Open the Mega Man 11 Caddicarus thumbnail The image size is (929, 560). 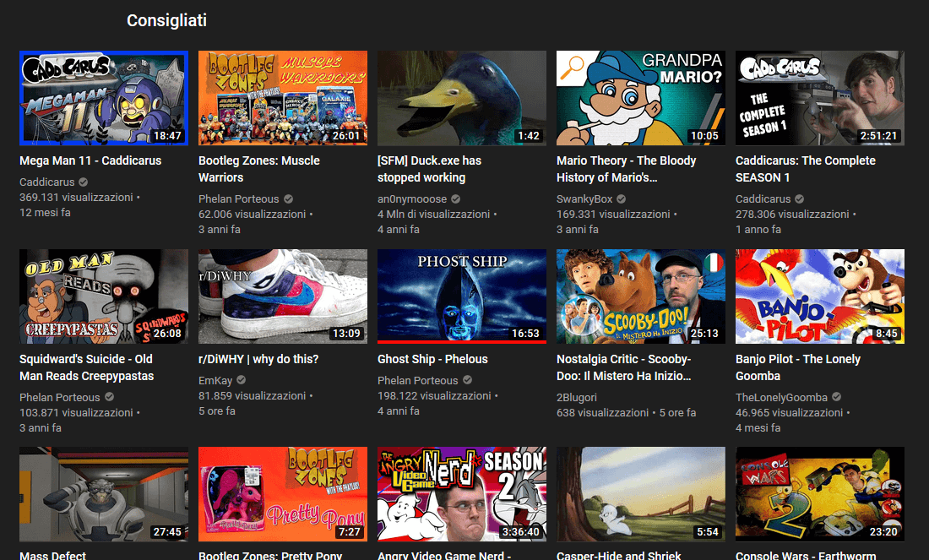pos(104,98)
